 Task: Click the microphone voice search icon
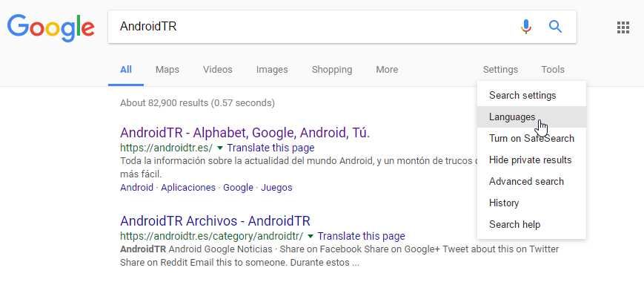click(x=525, y=27)
